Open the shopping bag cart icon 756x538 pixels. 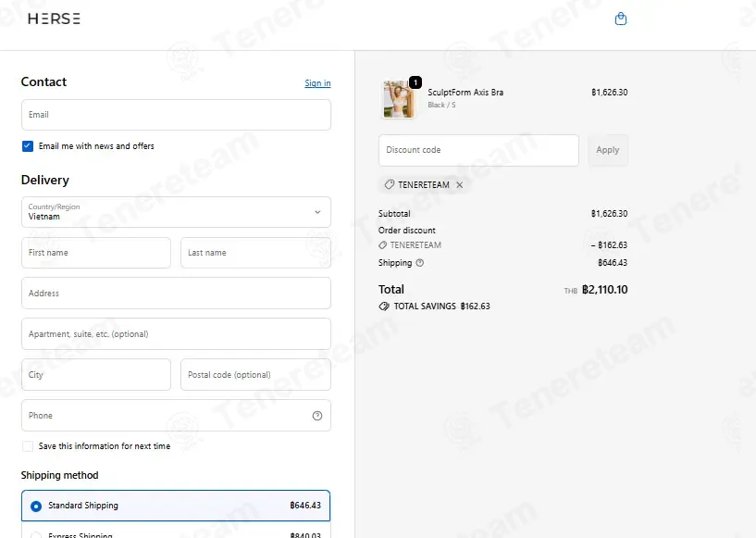[621, 19]
